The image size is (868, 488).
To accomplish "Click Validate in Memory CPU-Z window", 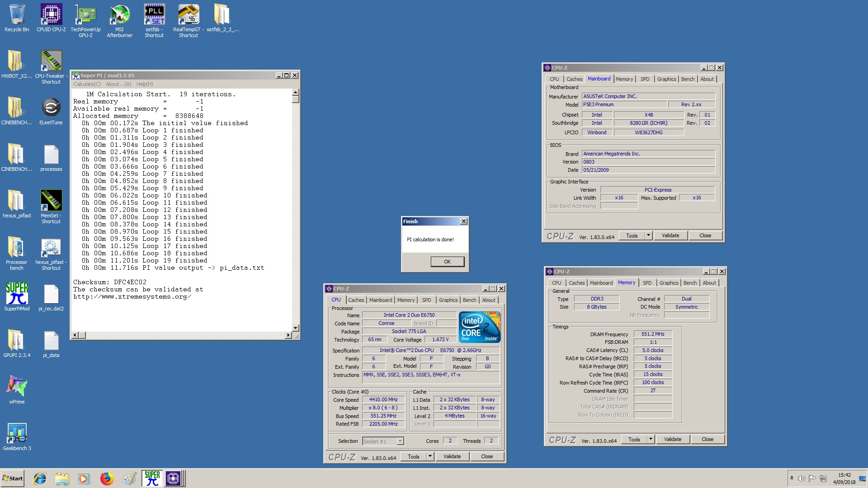I will coord(673,439).
